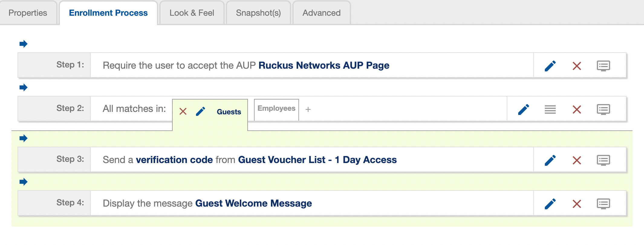Open the Snapshot(s) tab
The width and height of the screenshot is (644, 245).
tap(258, 13)
